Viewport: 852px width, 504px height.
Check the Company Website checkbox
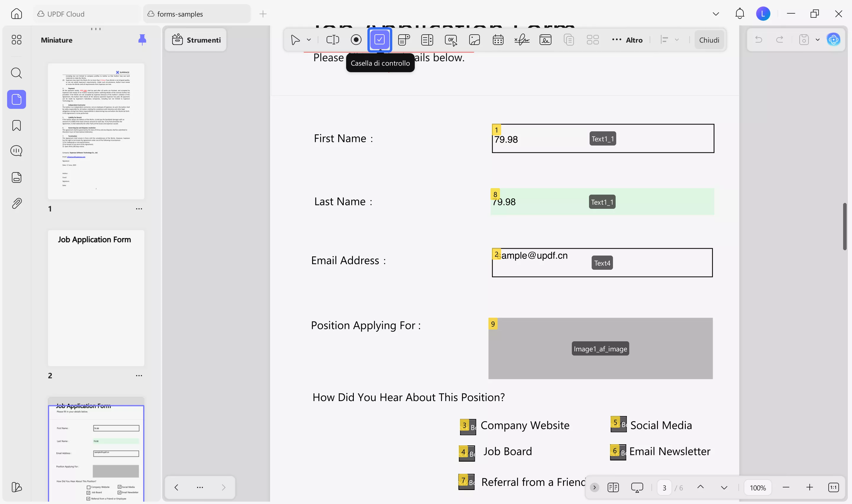pyautogui.click(x=469, y=427)
